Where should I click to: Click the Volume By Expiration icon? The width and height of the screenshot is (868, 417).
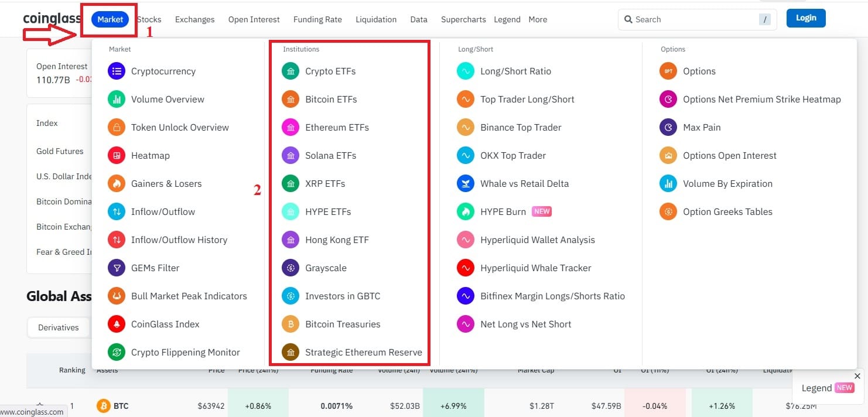pyautogui.click(x=668, y=184)
